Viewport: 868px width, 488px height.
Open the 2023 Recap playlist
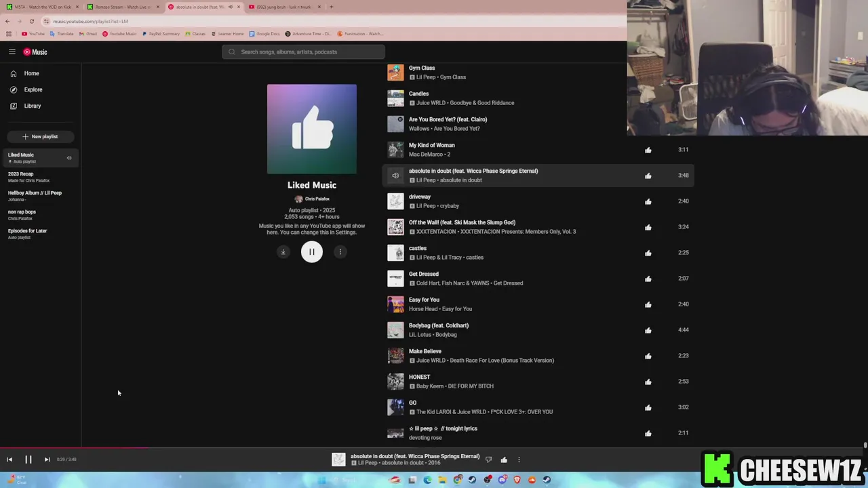click(x=41, y=177)
